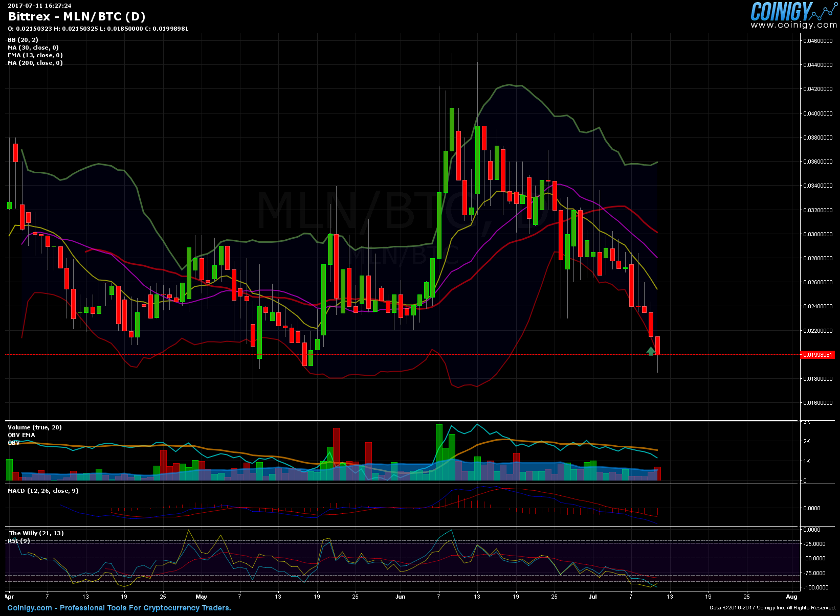Viewport: 840px width, 616px height.
Task: Open the www.coinigy.com link under the logo
Action: [x=793, y=25]
